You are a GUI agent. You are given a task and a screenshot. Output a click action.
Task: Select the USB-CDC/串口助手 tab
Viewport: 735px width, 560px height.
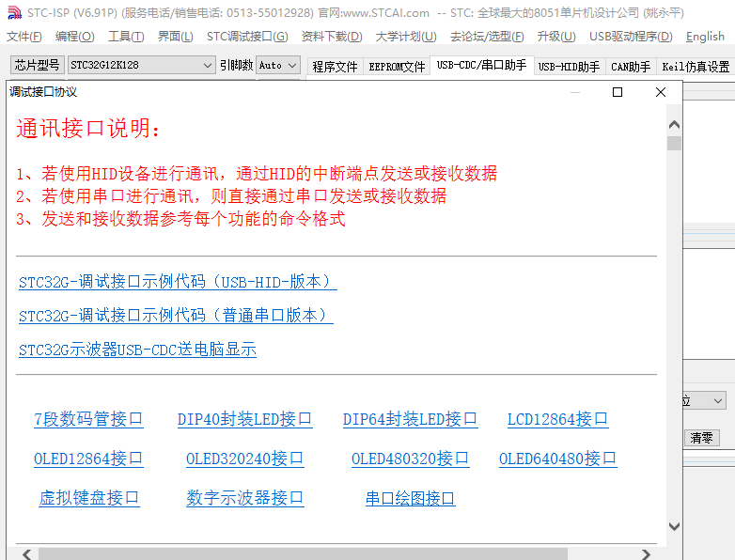coord(481,65)
